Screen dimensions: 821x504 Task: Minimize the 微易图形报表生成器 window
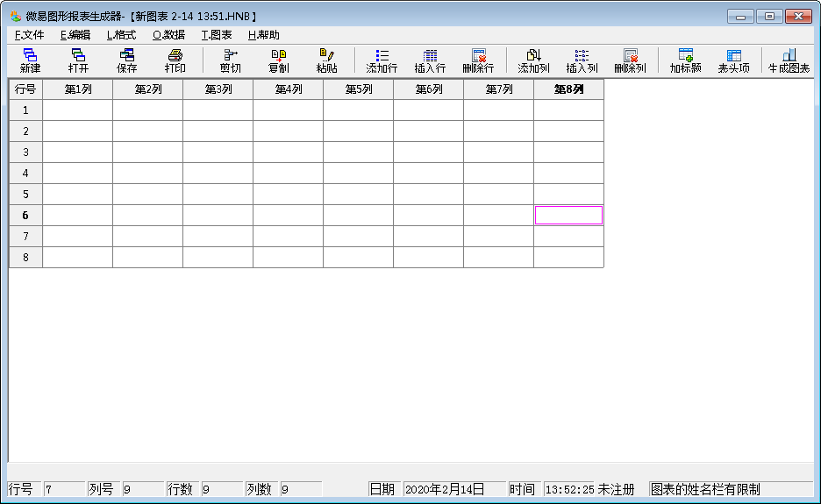[x=740, y=17]
